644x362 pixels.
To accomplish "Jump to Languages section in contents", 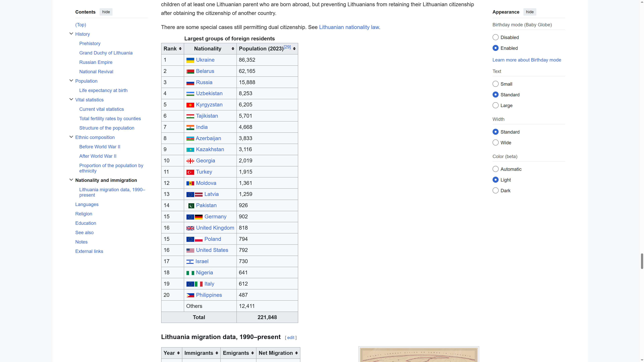I will (87, 204).
